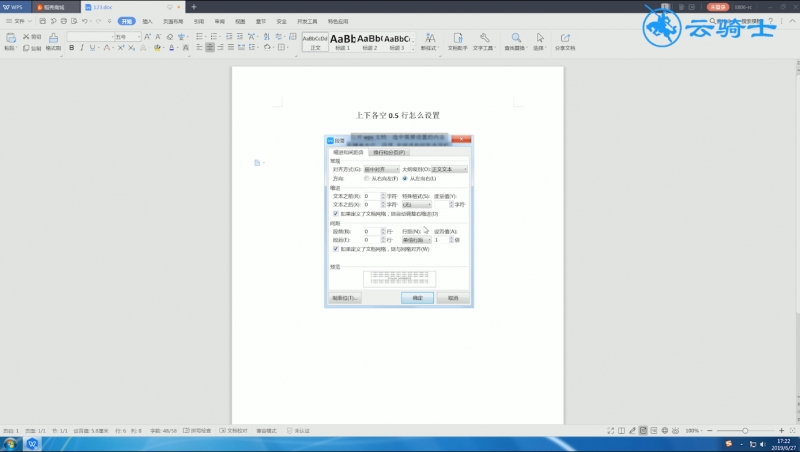The image size is (800, 452).
Task: Click the text highlight color swatch
Action: [157, 47]
